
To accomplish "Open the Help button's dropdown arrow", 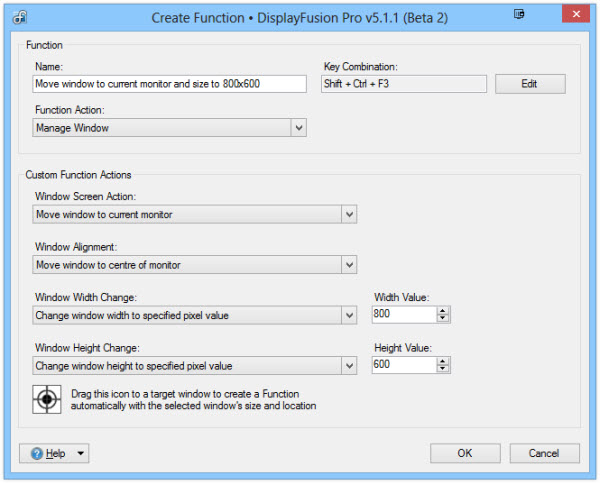I will coord(81,454).
